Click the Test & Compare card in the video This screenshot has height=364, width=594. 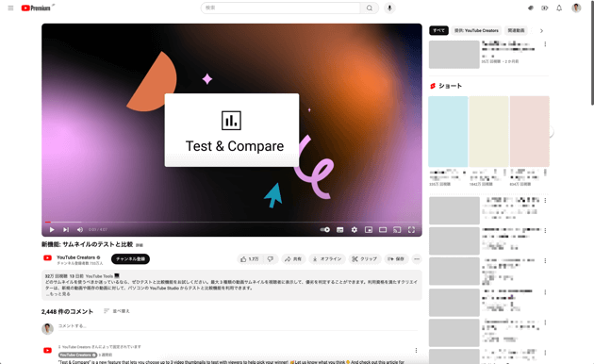232,130
